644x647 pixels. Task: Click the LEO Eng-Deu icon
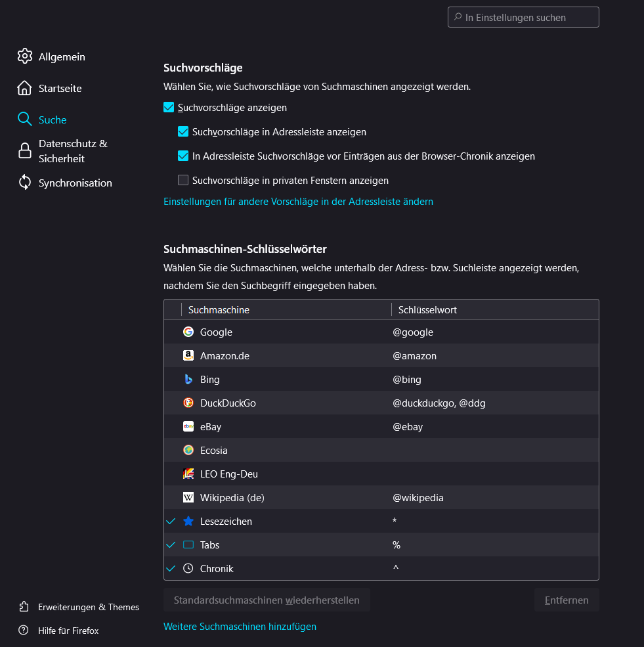pos(188,474)
